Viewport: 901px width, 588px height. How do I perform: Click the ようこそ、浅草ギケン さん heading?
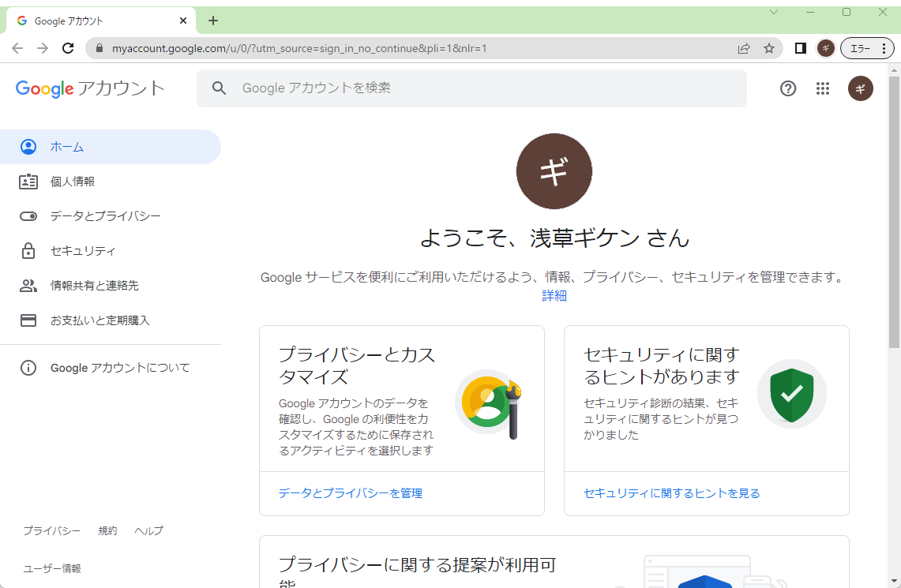pyautogui.click(x=554, y=238)
